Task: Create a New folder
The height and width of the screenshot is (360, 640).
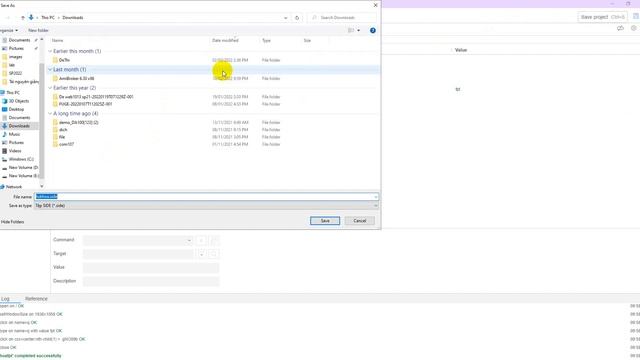Action: click(38, 30)
